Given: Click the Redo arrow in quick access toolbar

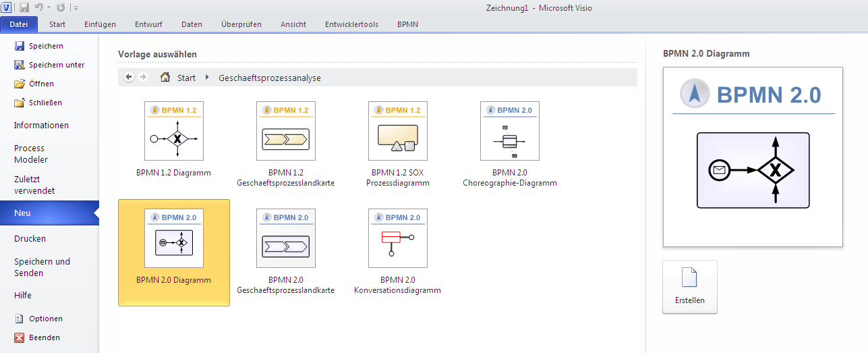Looking at the screenshot, I should (x=61, y=7).
